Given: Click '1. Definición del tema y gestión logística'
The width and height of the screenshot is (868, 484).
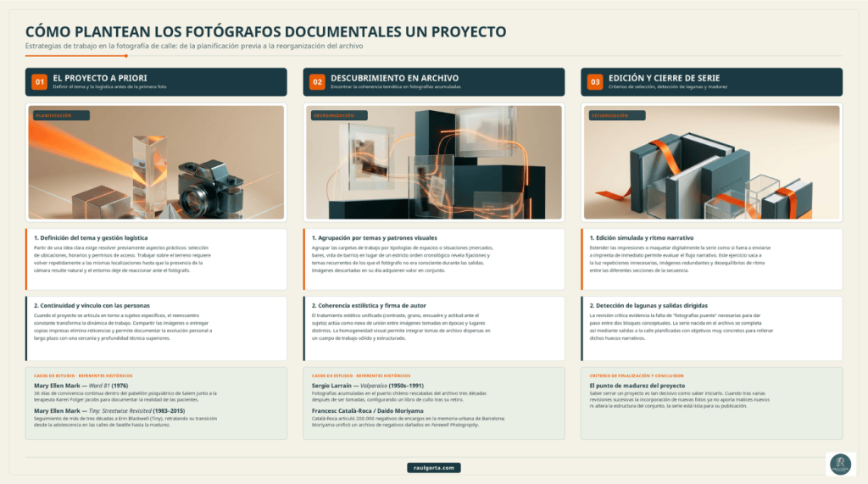Looking at the screenshot, I should click(x=91, y=238).
